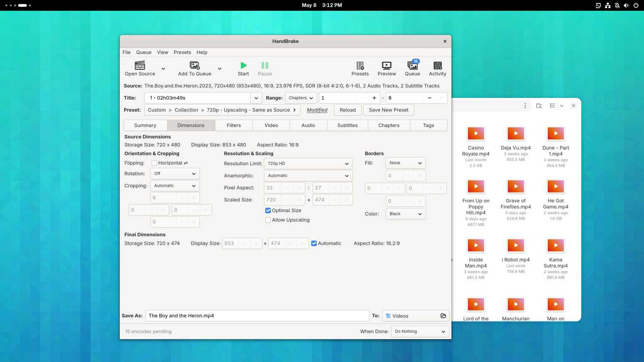The width and height of the screenshot is (644, 362).
Task: Switch to the Summary tab
Action: click(x=145, y=125)
